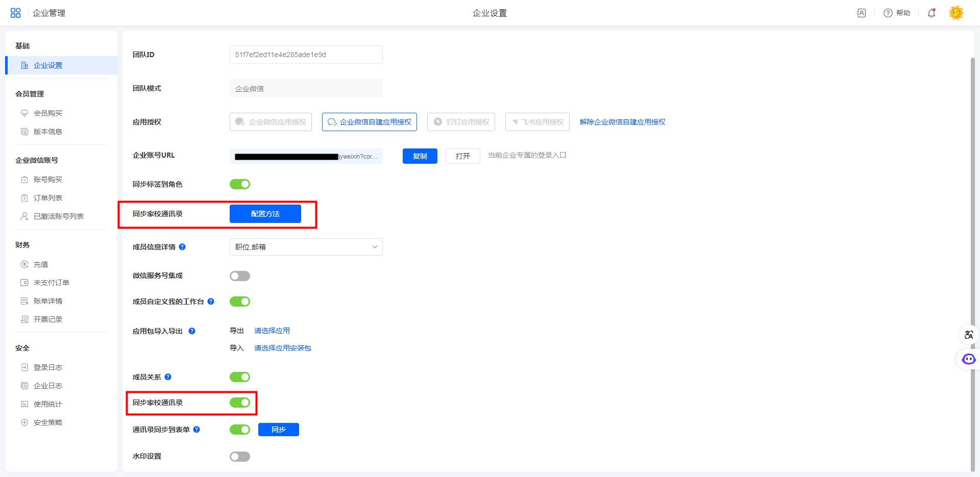Open 登录日志 sidebar item
Viewport: 980px width, 477px height.
pos(48,367)
